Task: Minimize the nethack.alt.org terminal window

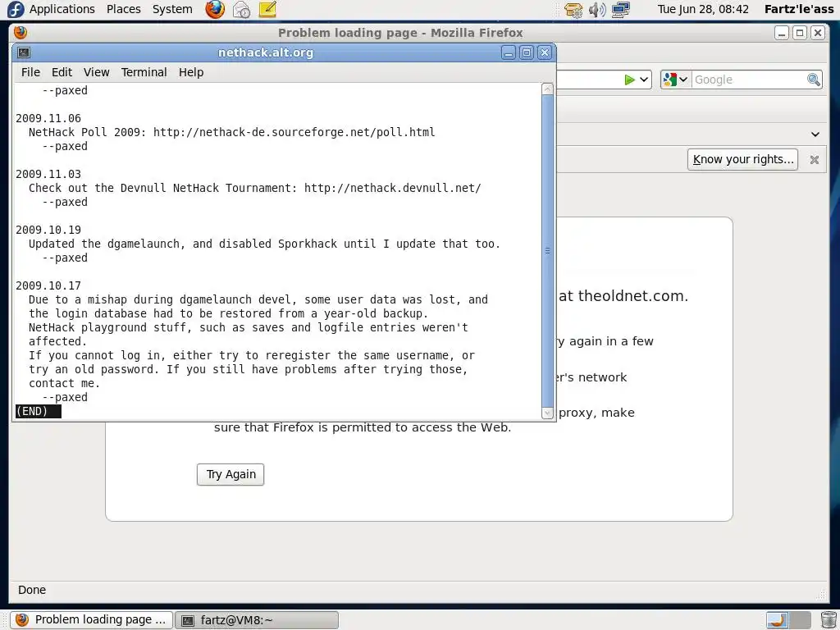Action: [x=509, y=52]
